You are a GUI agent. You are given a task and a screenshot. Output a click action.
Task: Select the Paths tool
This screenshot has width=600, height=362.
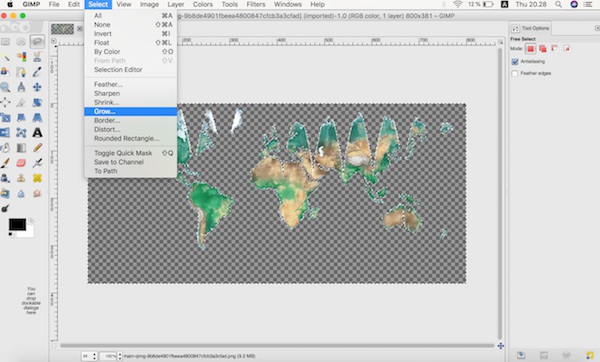point(21,72)
